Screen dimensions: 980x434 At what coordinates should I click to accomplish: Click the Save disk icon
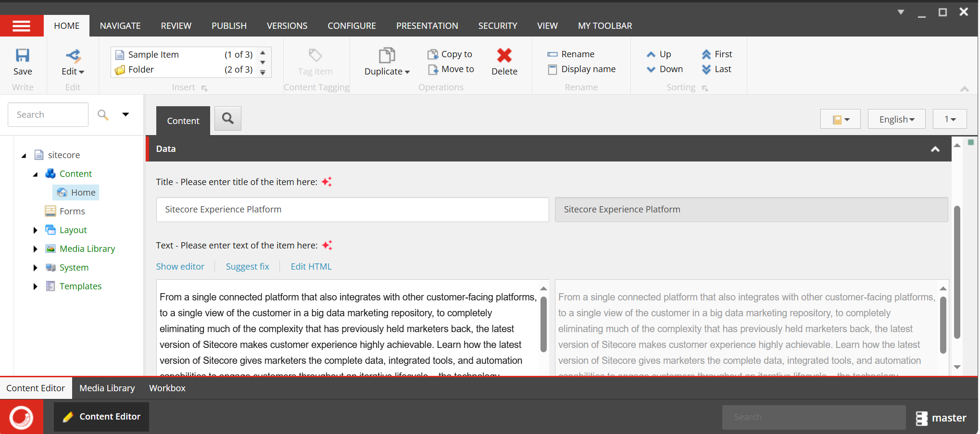pyautogui.click(x=23, y=55)
